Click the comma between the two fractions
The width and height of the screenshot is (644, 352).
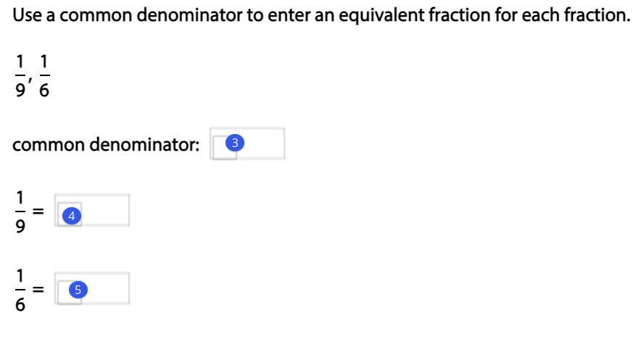[x=30, y=78]
